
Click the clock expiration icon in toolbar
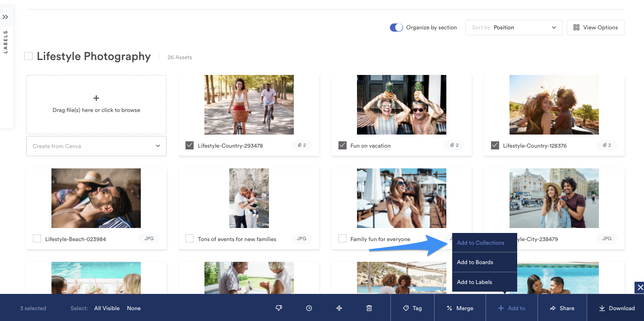pyautogui.click(x=309, y=308)
